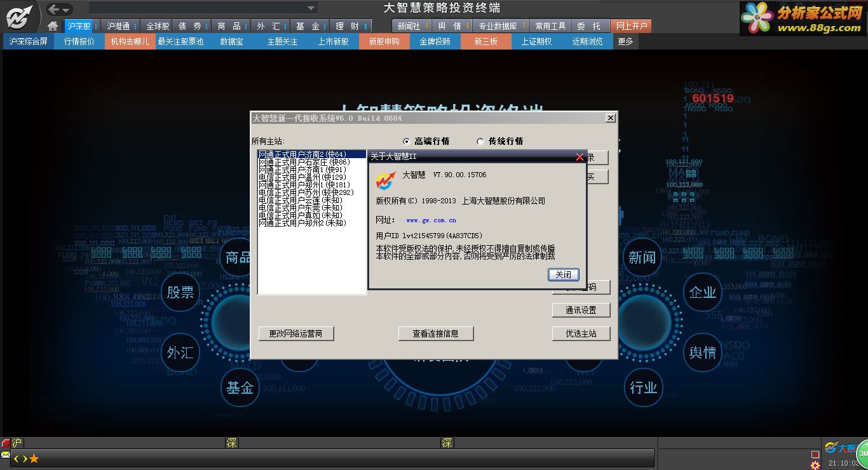This screenshot has height=470, width=868.
Task: Click 关闭 button in About dialog
Action: [x=563, y=274]
